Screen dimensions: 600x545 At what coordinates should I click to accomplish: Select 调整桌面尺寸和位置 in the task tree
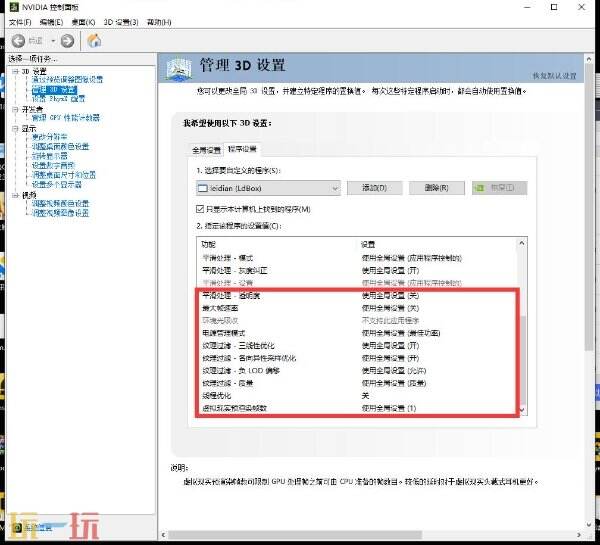[64, 175]
